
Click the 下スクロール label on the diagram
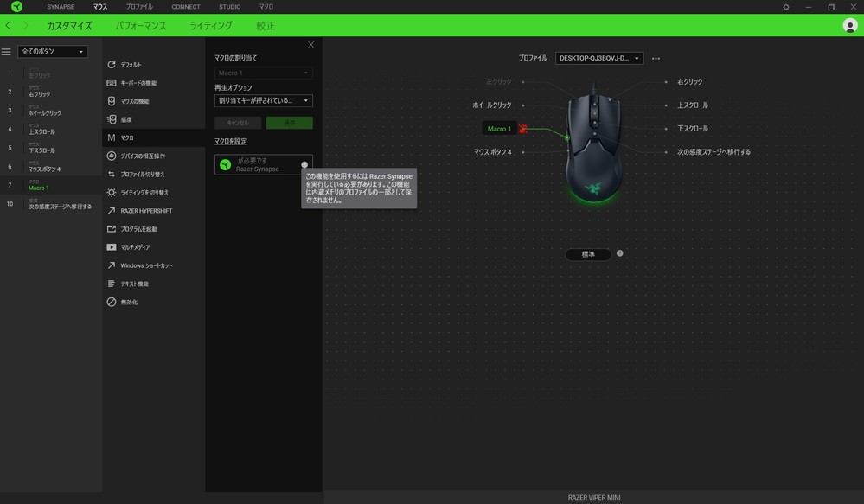tap(693, 128)
